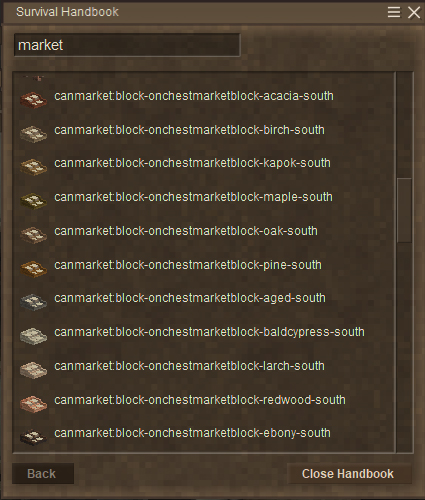The height and width of the screenshot is (500, 425).
Task: Focus the search field containing 'market'
Action: point(127,45)
